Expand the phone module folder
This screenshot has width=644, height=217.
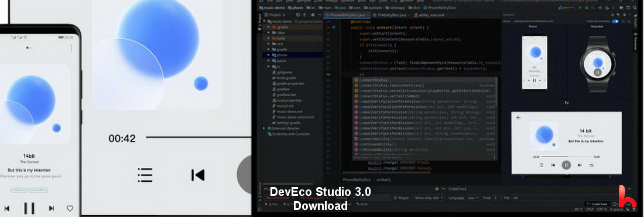pos(269,55)
